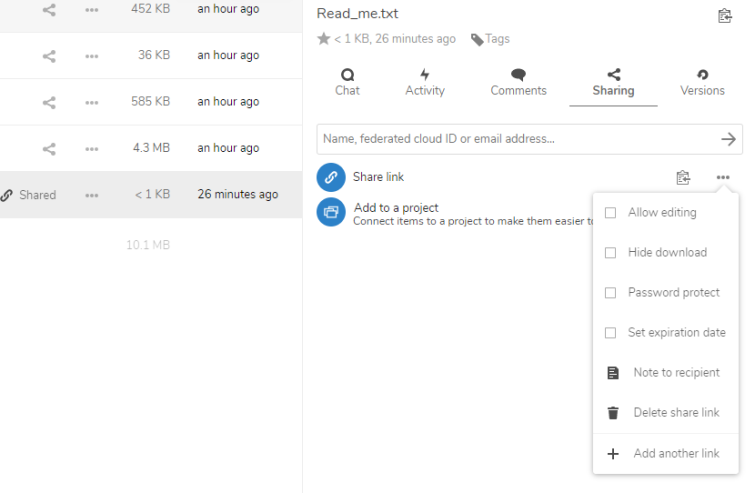This screenshot has height=493, width=755.
Task: Click the clipboard icon next to file title
Action: point(725,15)
